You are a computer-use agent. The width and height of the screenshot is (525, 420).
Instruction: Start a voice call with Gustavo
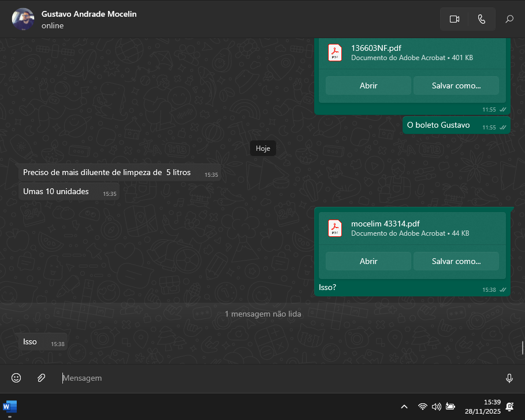pyautogui.click(x=482, y=19)
